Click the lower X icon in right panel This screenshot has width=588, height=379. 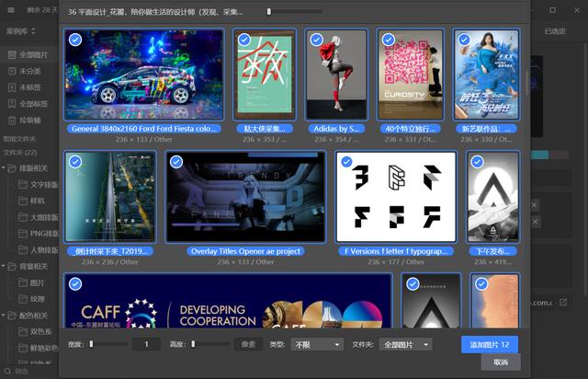coord(535,222)
